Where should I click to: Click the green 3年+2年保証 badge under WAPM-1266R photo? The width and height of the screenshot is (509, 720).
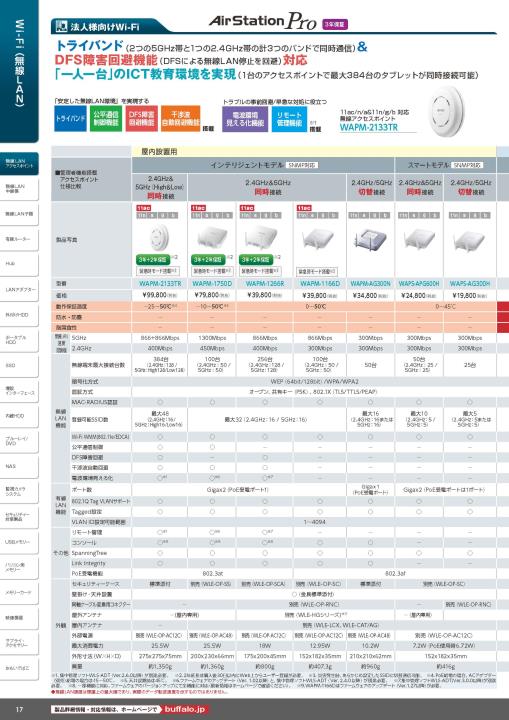point(257,260)
